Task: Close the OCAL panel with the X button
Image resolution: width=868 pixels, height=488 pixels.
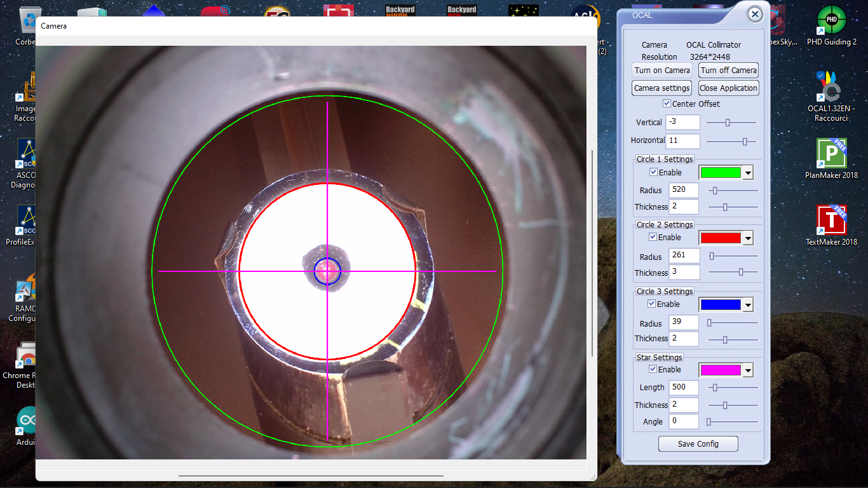Action: tap(754, 14)
